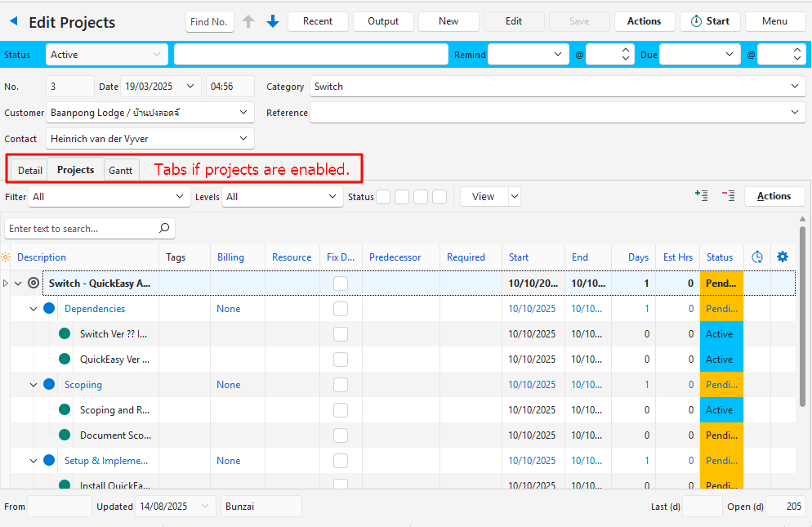Image resolution: width=812 pixels, height=527 pixels.
Task: Click the blue back arrow beside Edit Projects
Action: [x=12, y=21]
